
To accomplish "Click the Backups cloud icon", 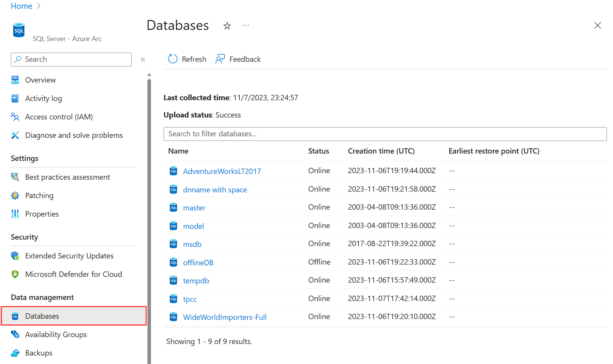I will tap(15, 353).
